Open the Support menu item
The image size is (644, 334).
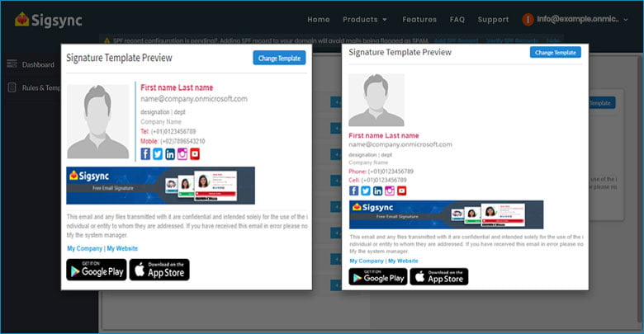point(493,19)
